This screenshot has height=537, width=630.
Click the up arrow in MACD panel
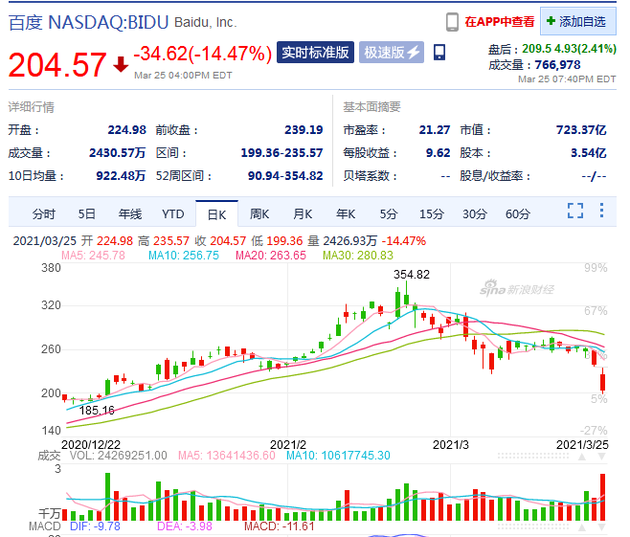[x=582, y=527]
